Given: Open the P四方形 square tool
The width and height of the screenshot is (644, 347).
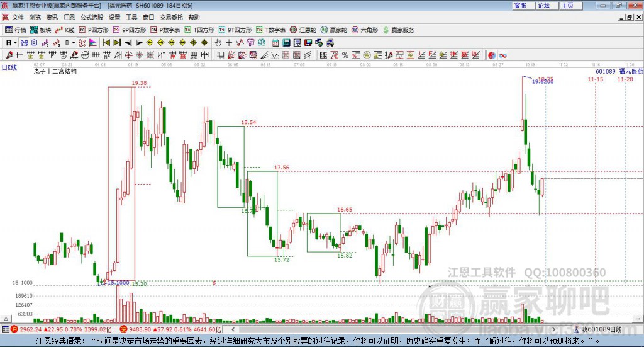Looking at the screenshot, I should (x=94, y=30).
